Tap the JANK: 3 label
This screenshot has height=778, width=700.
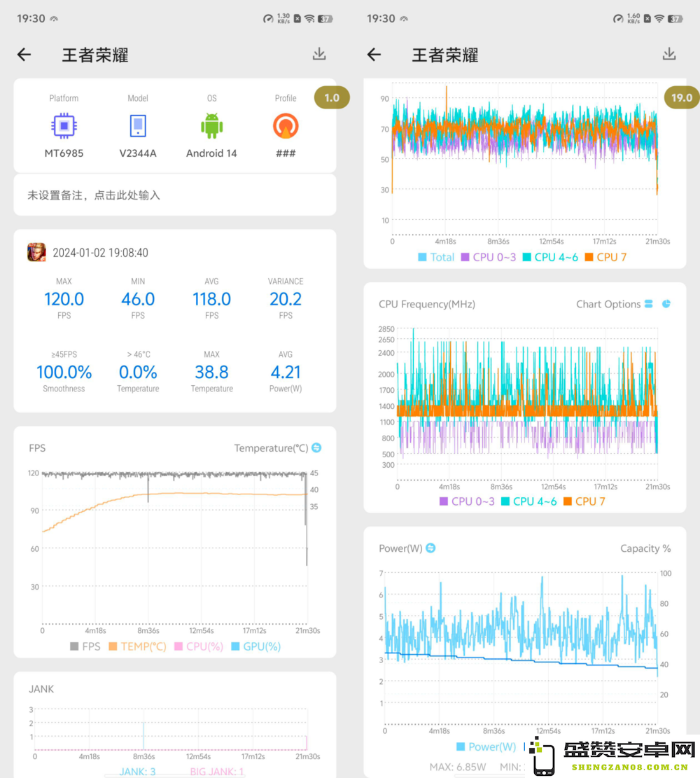pos(137,772)
